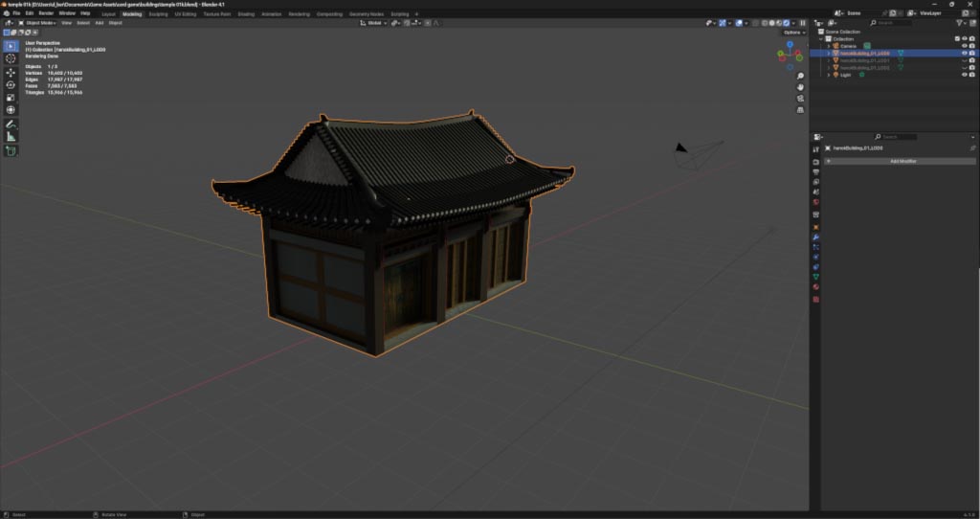Hide the Camera object in outliner
The width and height of the screenshot is (980, 519).
pyautogui.click(x=964, y=46)
